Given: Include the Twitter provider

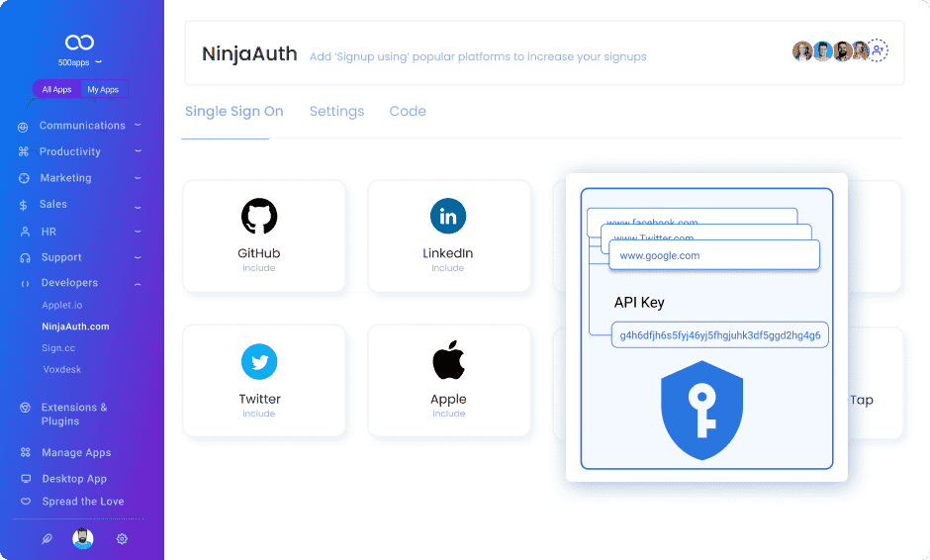Looking at the screenshot, I should click(258, 414).
